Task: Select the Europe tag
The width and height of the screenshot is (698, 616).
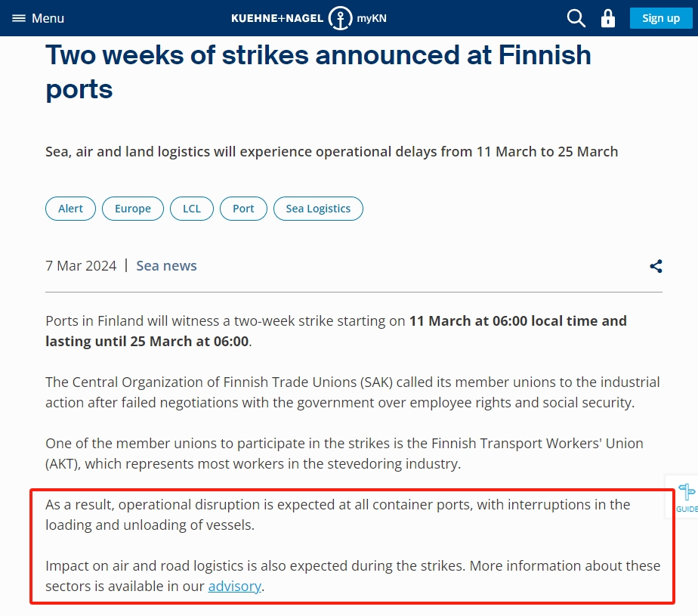Action: (133, 209)
